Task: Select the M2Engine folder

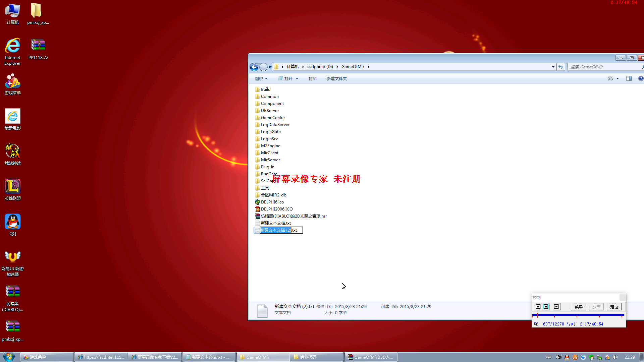Action: 268,146
